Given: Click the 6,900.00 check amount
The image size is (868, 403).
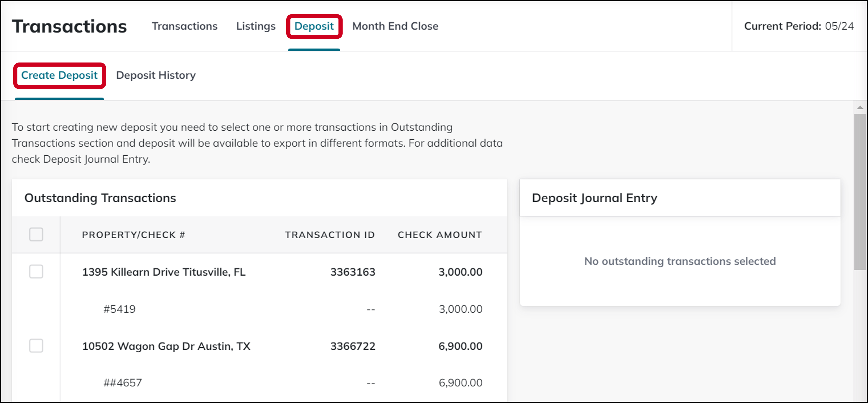Looking at the screenshot, I should 460,346.
